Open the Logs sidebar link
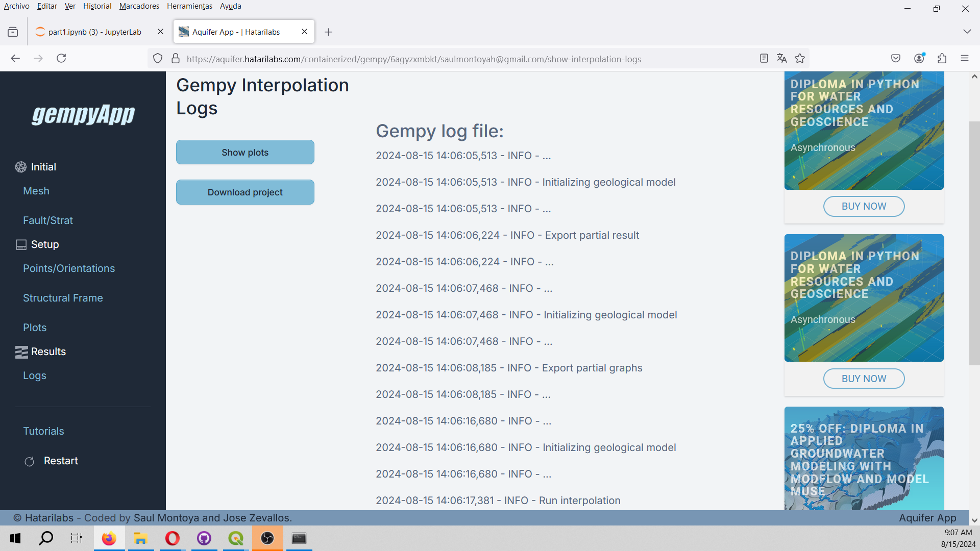This screenshot has width=980, height=551. coord(35,375)
